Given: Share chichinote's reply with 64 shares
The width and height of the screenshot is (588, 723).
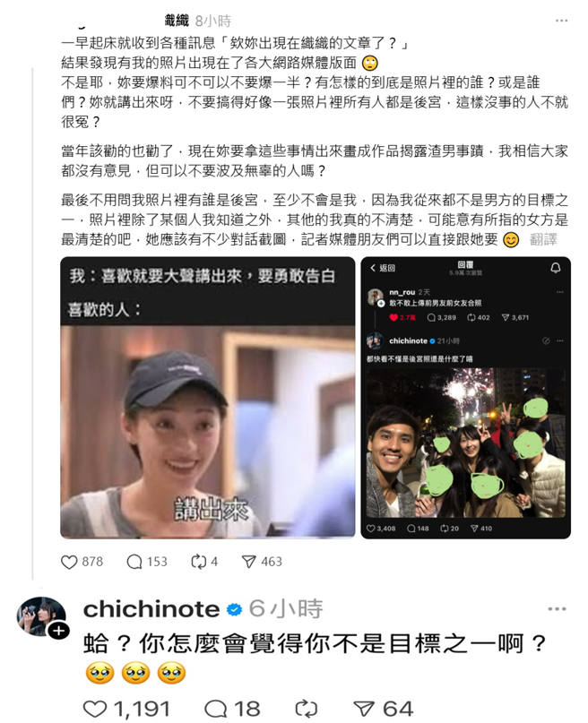Looking at the screenshot, I should click(365, 710).
